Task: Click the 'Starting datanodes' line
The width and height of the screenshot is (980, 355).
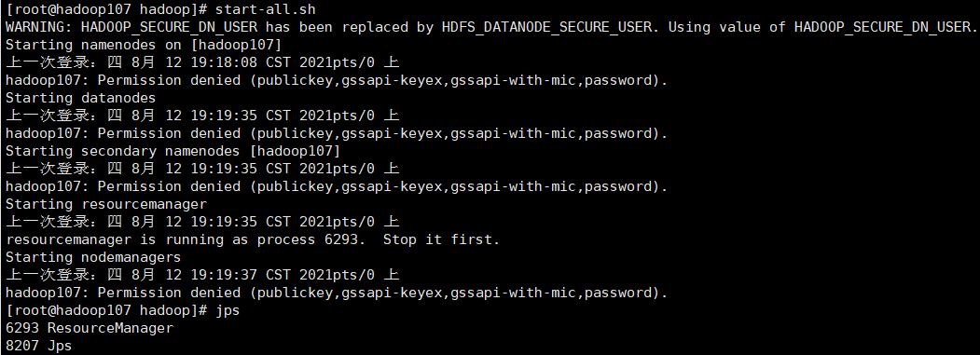Action: pos(80,98)
